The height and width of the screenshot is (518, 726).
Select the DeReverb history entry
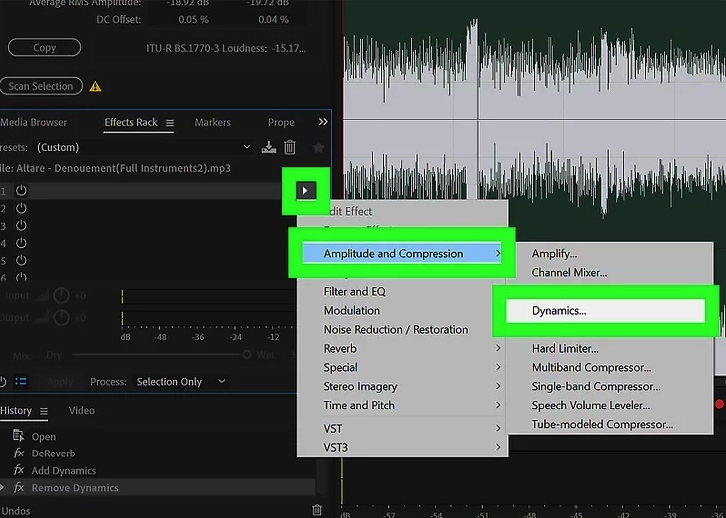click(x=53, y=453)
